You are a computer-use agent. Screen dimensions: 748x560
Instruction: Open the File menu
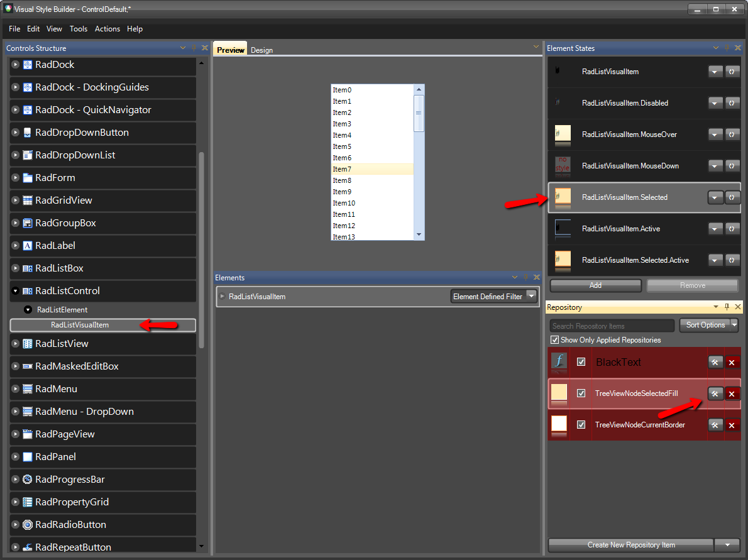[x=14, y=29]
